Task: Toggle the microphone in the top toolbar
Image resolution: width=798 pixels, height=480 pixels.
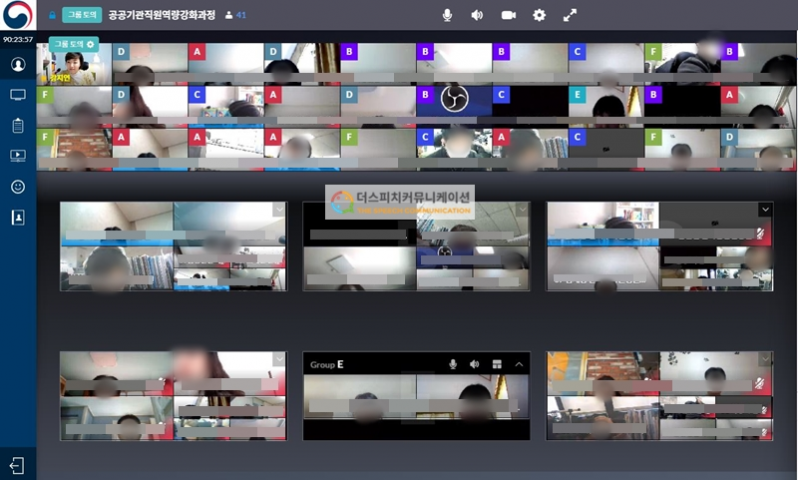Action: tap(447, 15)
